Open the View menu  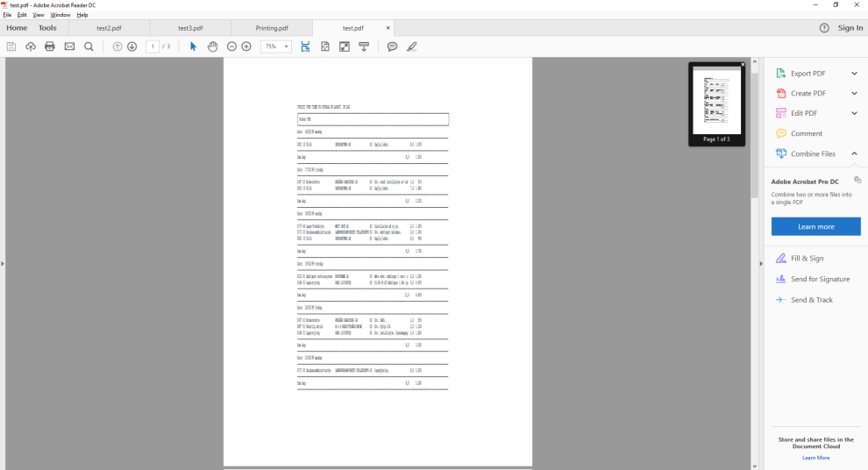point(39,15)
